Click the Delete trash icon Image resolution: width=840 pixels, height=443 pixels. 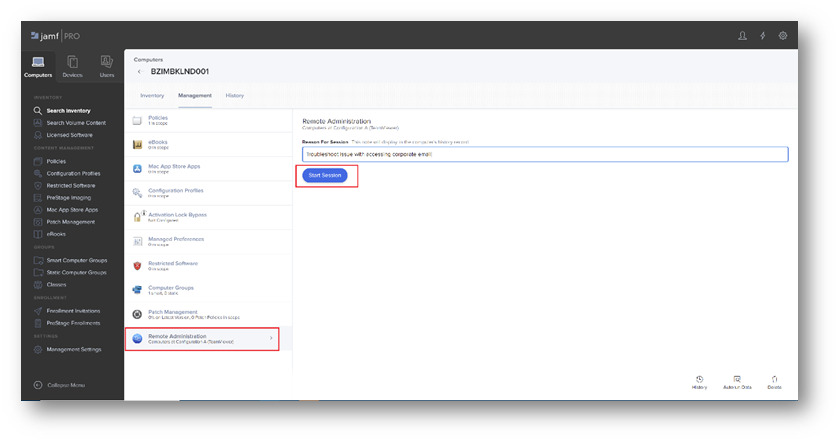pyautogui.click(x=775, y=381)
